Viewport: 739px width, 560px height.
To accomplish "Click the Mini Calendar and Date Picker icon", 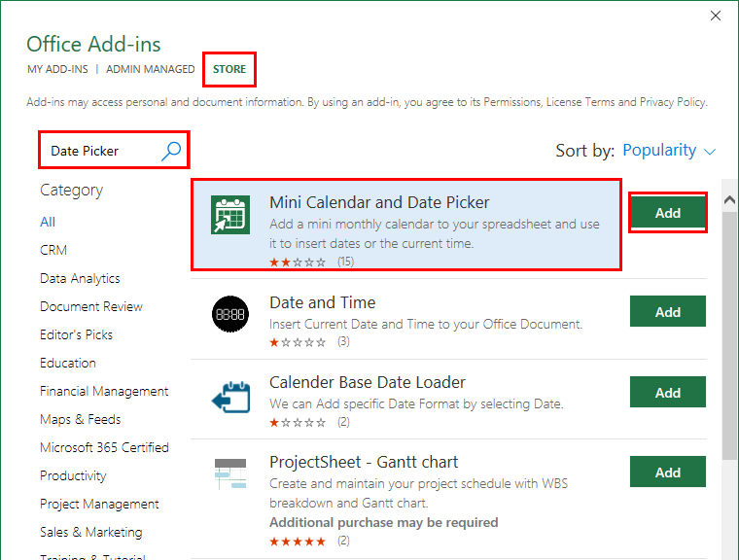I will pyautogui.click(x=230, y=215).
